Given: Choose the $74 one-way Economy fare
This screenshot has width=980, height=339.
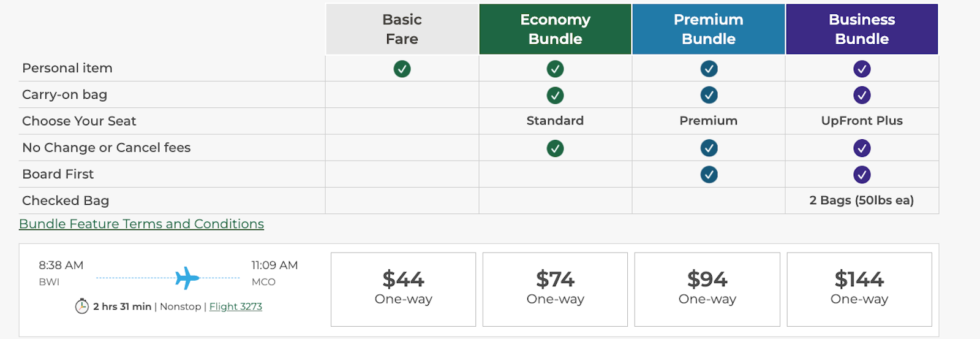Looking at the screenshot, I should [555, 289].
